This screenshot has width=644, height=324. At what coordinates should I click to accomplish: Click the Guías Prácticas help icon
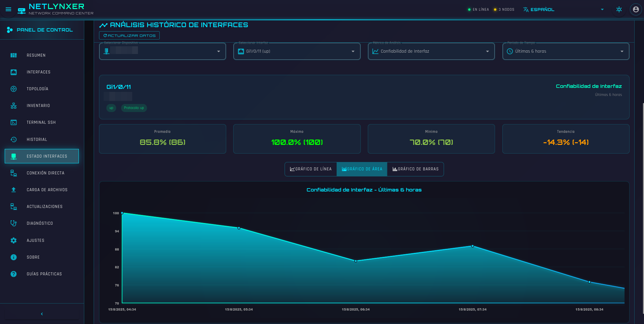(x=13, y=274)
